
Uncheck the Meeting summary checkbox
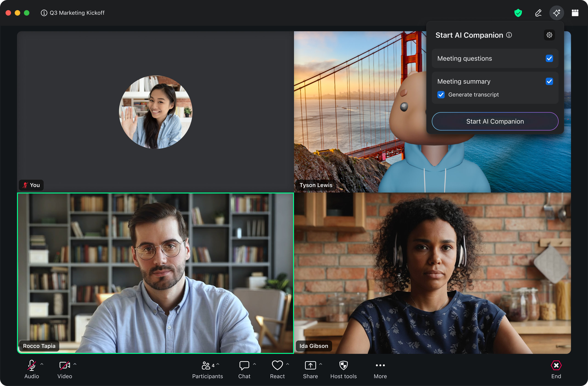click(549, 81)
